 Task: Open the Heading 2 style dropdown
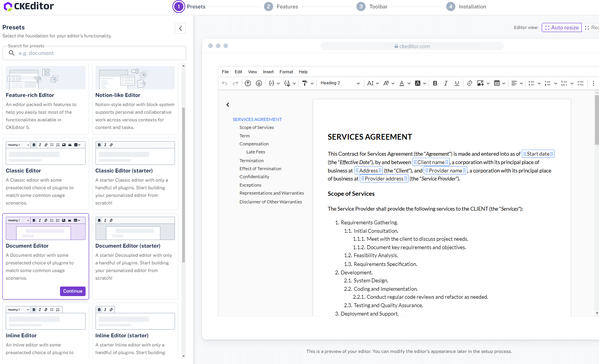(340, 83)
